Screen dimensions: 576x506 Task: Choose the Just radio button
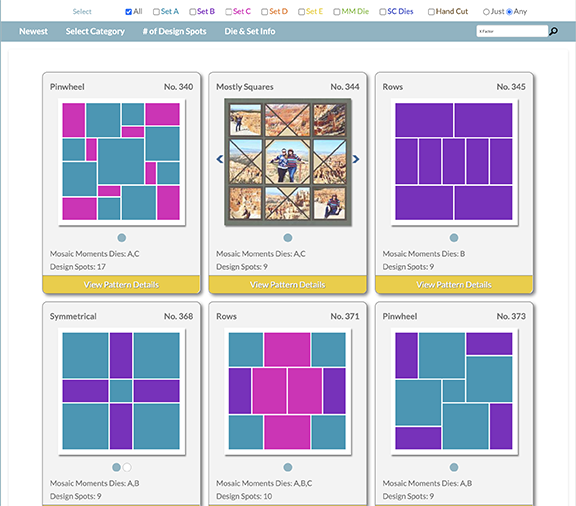coord(486,12)
